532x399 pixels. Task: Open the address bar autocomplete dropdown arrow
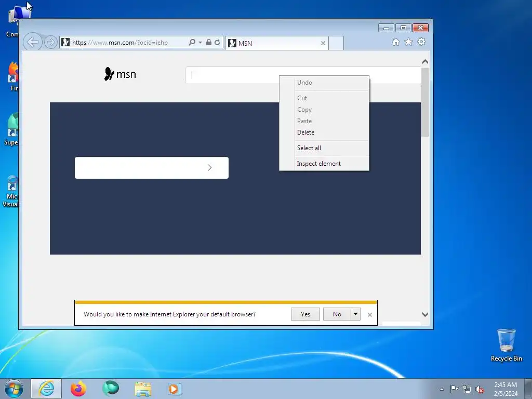tap(200, 43)
